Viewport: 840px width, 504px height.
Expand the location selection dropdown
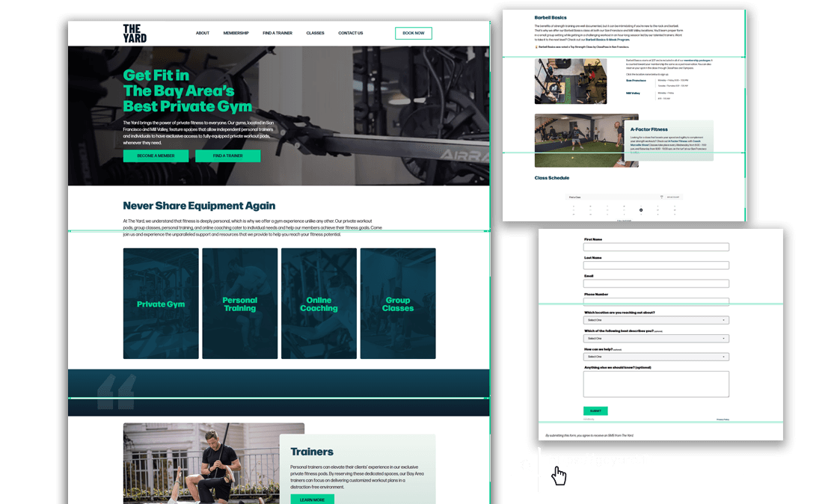pyautogui.click(x=656, y=320)
